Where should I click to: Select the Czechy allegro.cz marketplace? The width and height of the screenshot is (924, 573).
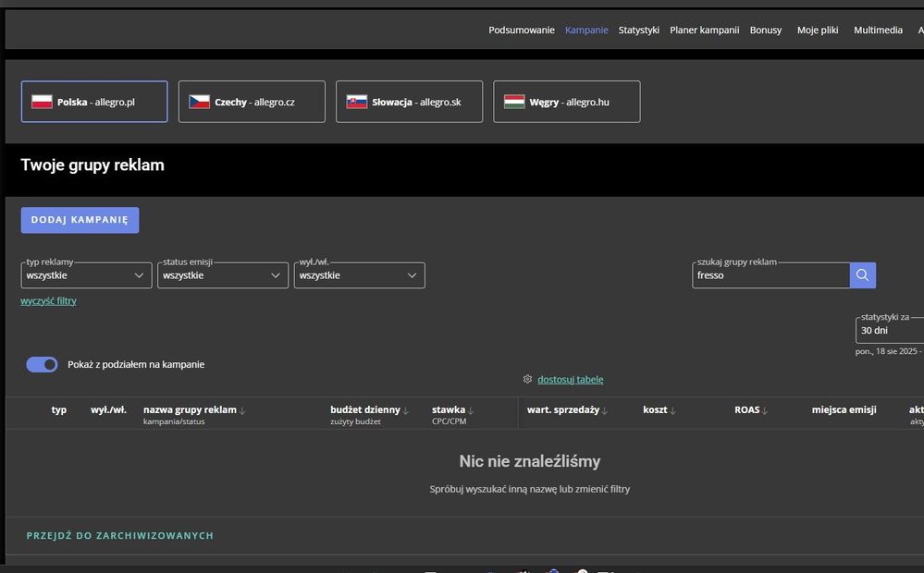pos(252,102)
